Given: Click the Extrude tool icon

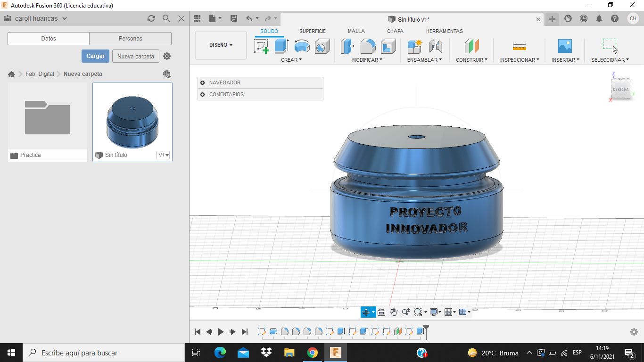Looking at the screenshot, I should click(x=281, y=46).
